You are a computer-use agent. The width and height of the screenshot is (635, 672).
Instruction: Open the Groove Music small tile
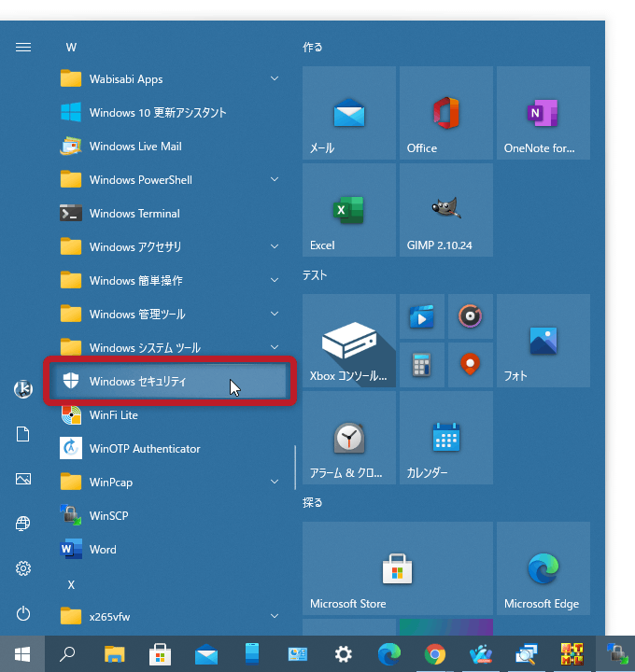[x=471, y=316]
